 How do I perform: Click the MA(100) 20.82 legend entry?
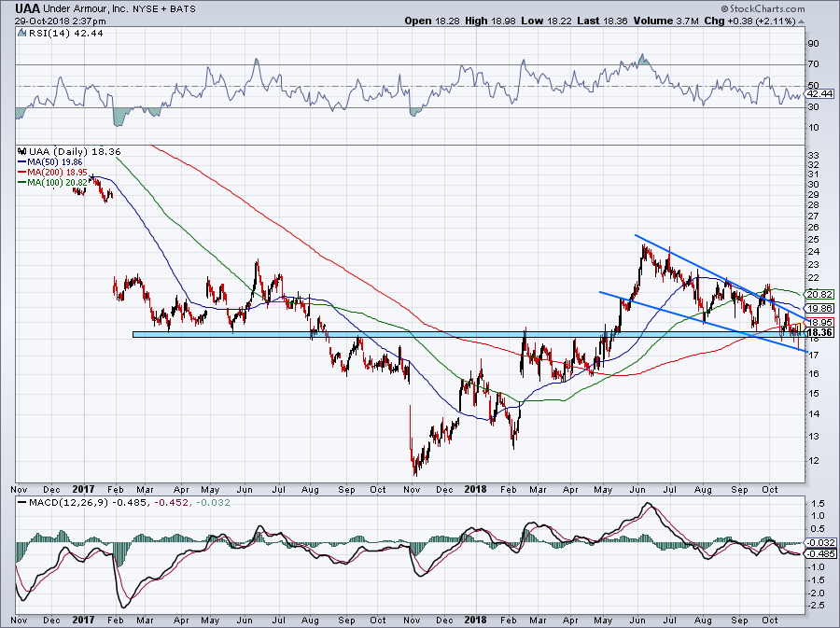pos(53,182)
